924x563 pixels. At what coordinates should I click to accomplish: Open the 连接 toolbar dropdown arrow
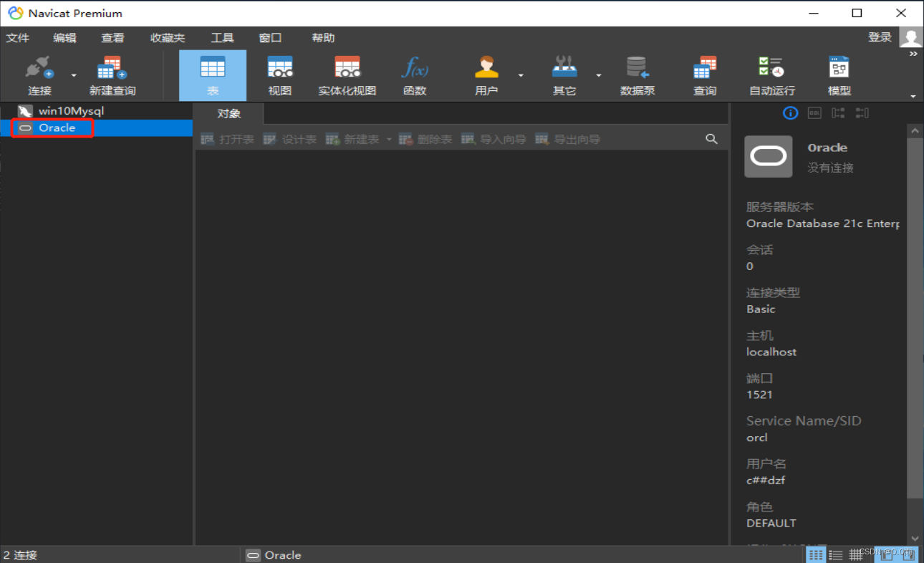point(73,75)
